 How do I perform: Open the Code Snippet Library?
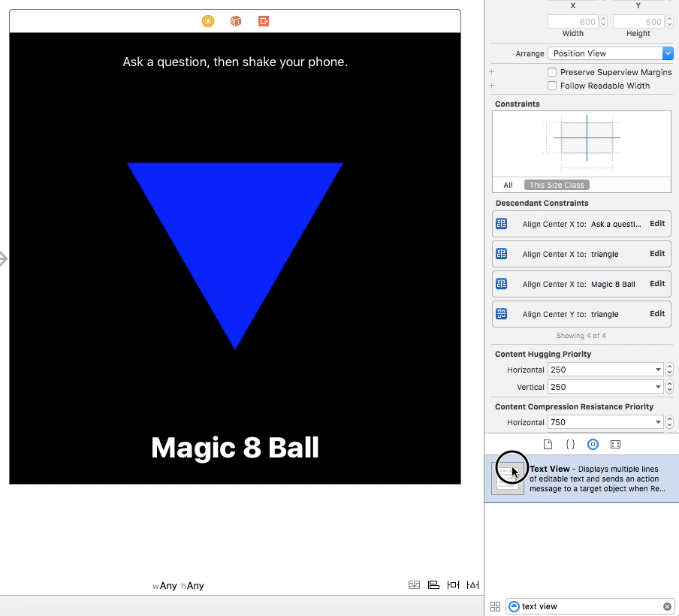pyautogui.click(x=570, y=444)
